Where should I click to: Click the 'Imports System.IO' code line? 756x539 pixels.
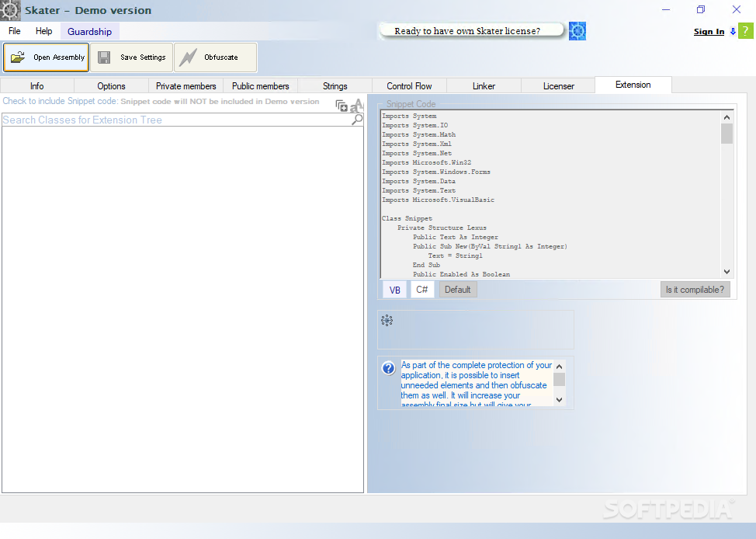[414, 126]
